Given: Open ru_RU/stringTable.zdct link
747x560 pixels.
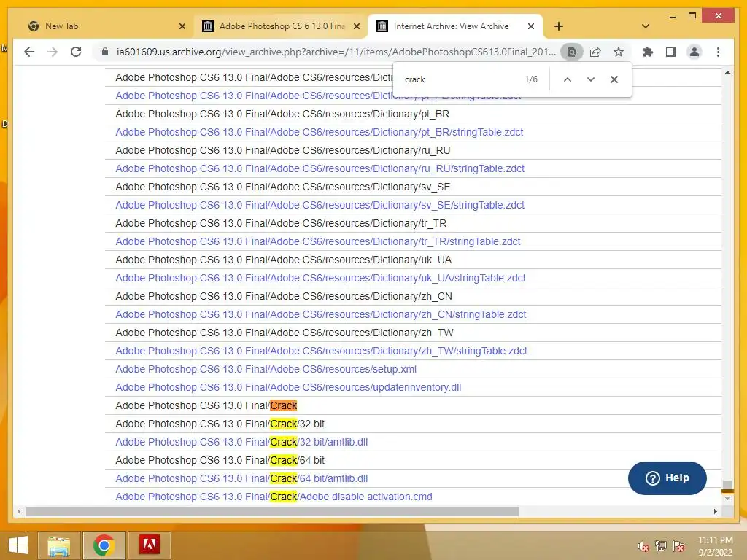Looking at the screenshot, I should coord(320,168).
